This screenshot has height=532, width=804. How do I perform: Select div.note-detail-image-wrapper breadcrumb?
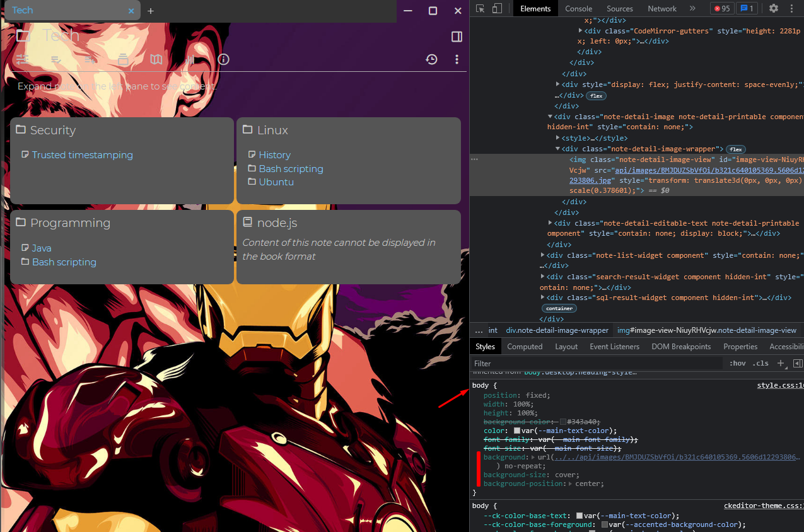click(557, 330)
